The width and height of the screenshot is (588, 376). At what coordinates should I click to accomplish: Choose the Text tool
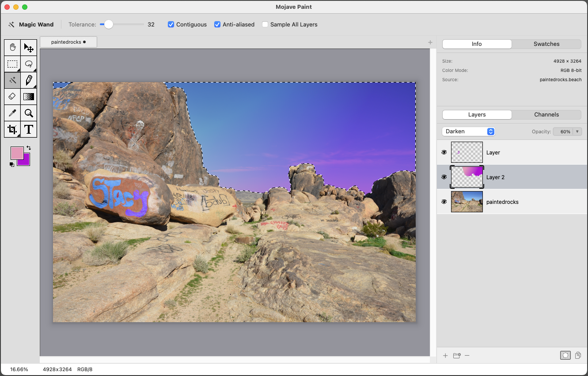click(x=29, y=129)
